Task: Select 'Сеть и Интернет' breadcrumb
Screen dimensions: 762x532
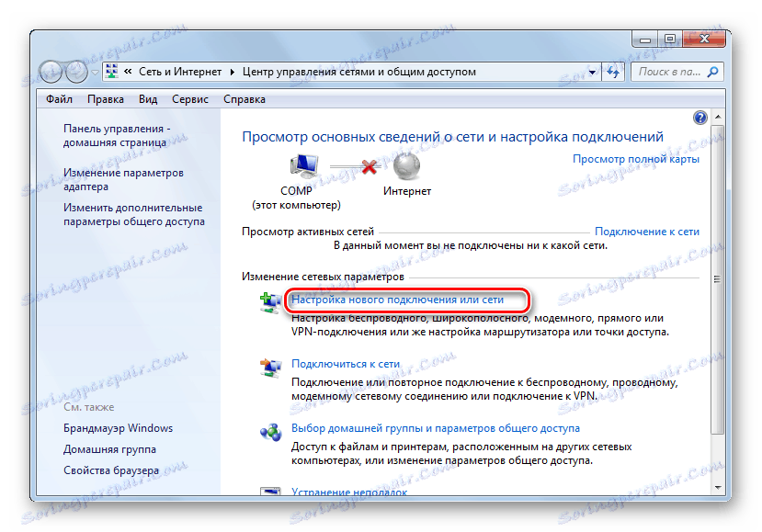Action: (x=180, y=72)
